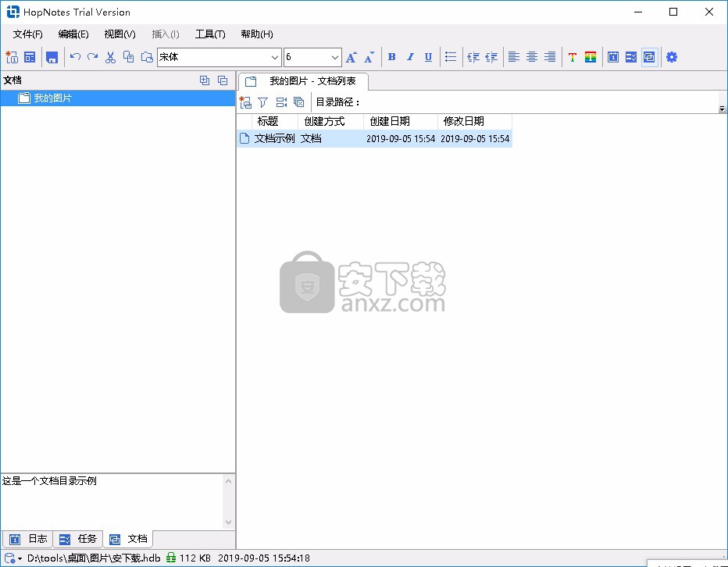Viewport: 728px width, 567px height.
Task: Open settings with the gear icon
Action: tap(672, 57)
